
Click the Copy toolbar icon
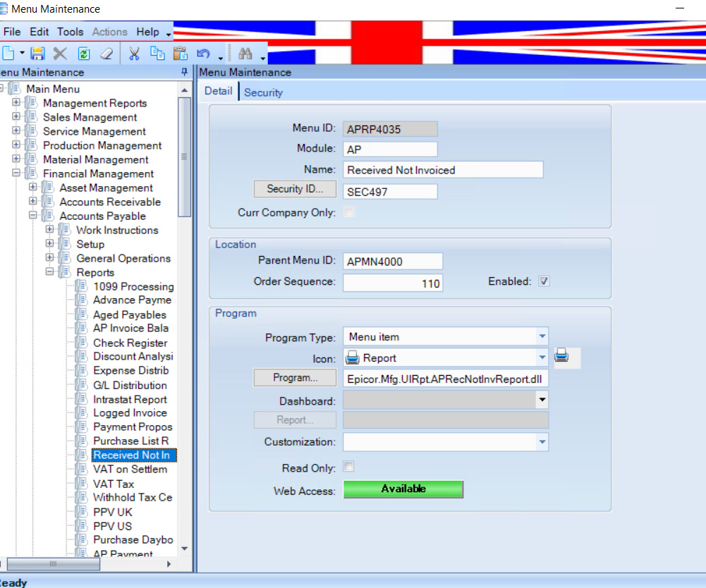[x=157, y=54]
